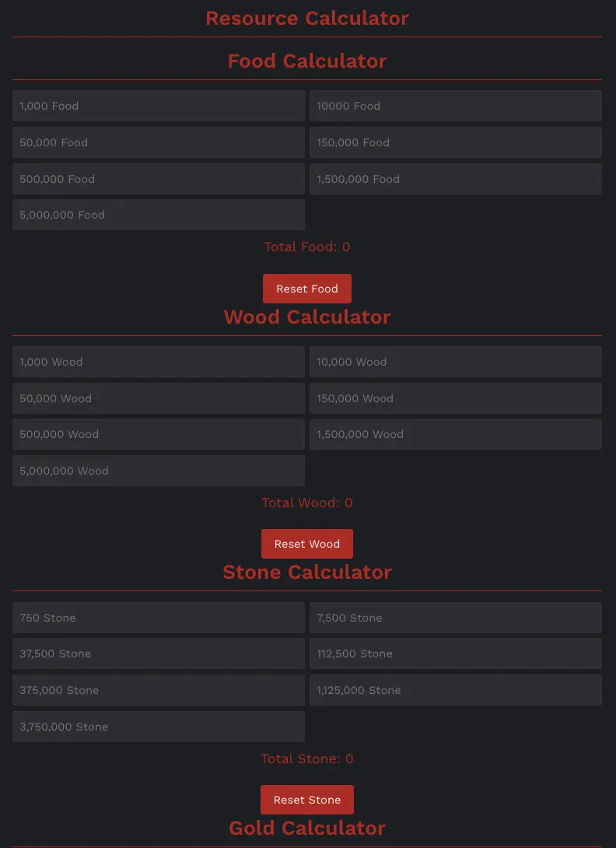The height and width of the screenshot is (848, 616).
Task: Select the 10000 Food input box
Action: click(x=455, y=106)
